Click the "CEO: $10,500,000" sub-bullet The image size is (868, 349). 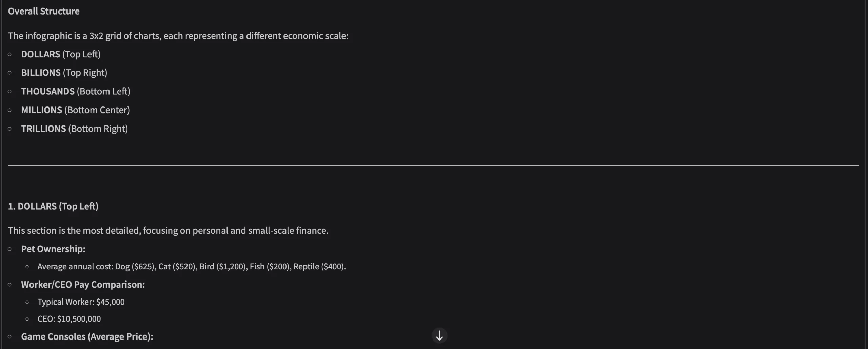pos(69,319)
